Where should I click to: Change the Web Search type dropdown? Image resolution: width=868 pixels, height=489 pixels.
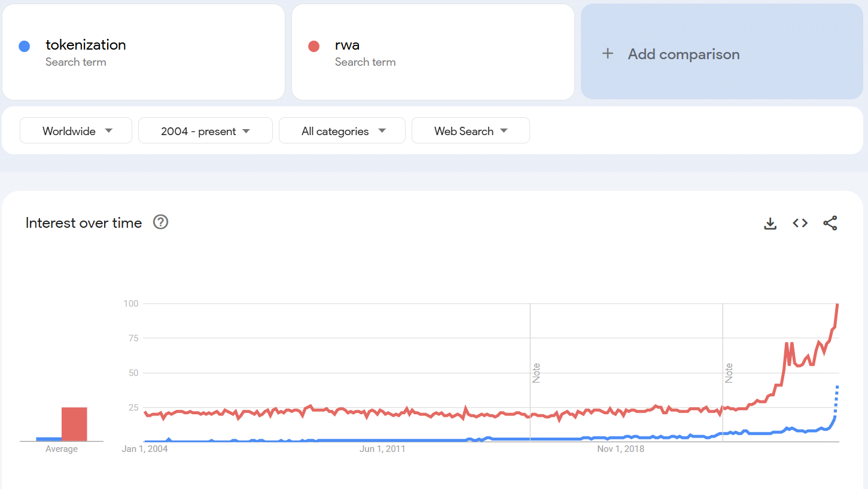pyautogui.click(x=471, y=131)
